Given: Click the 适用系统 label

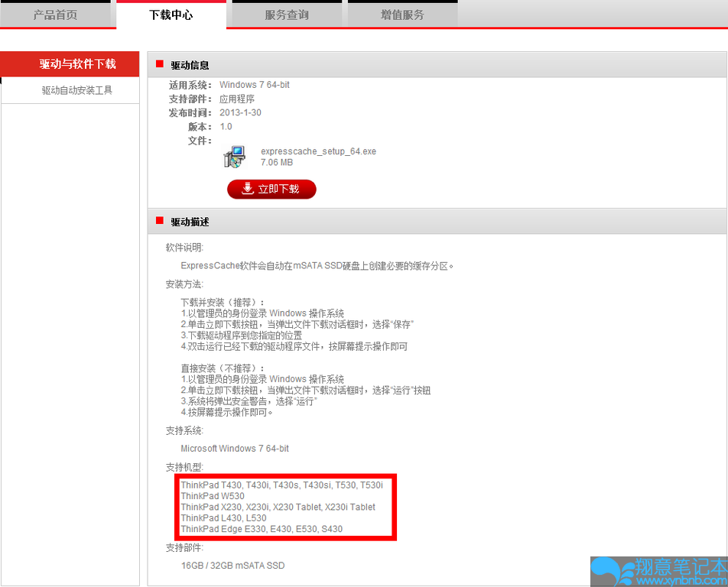Looking at the screenshot, I should pyautogui.click(x=190, y=85).
